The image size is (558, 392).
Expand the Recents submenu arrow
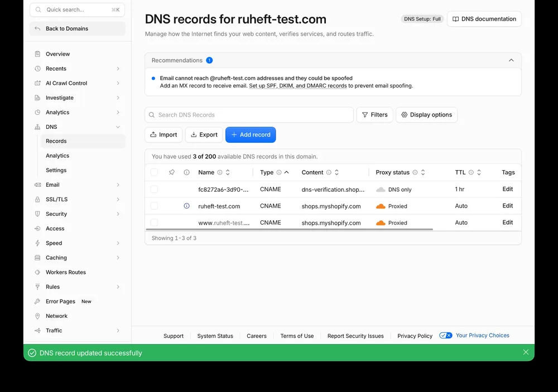(x=118, y=69)
